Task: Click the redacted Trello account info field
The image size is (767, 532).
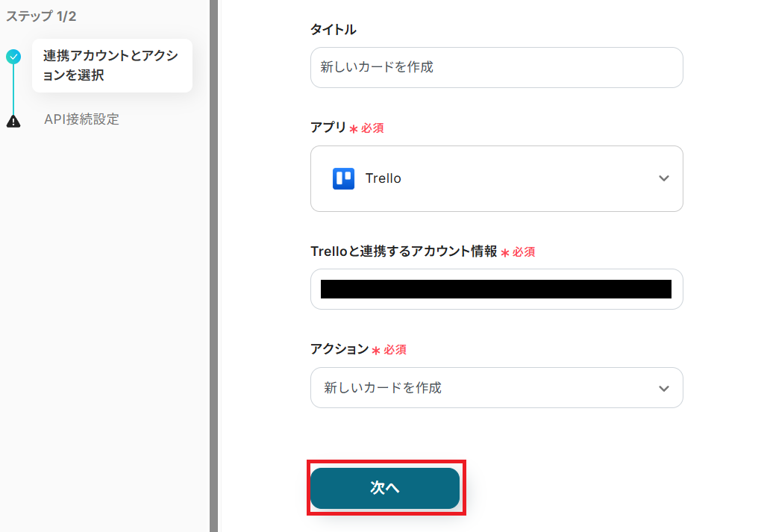Action: (496, 289)
